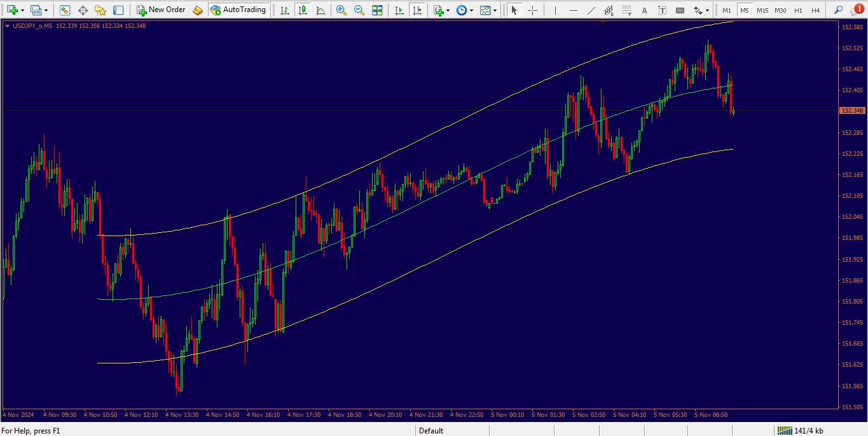Open the Navigator favorites folder icon

click(100, 10)
